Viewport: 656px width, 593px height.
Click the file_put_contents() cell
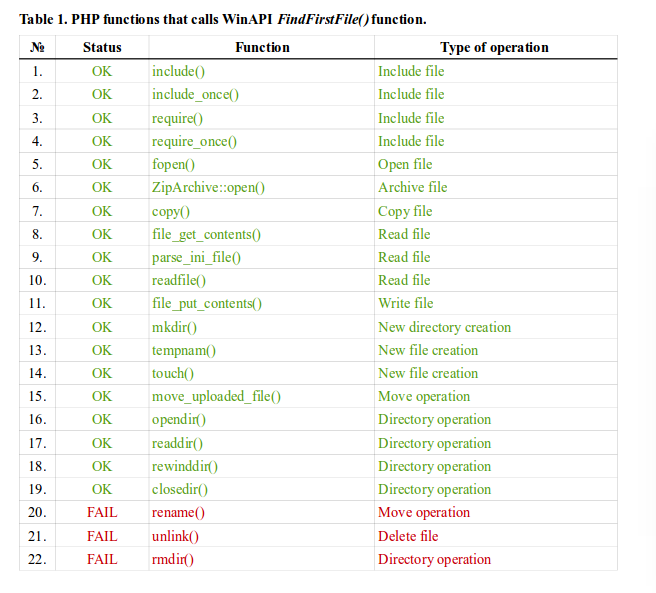(x=206, y=303)
